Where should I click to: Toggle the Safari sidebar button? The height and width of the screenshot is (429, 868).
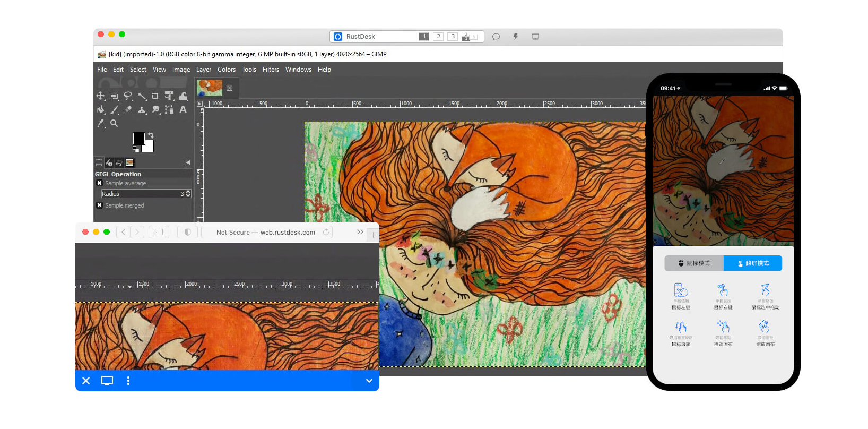coord(159,232)
